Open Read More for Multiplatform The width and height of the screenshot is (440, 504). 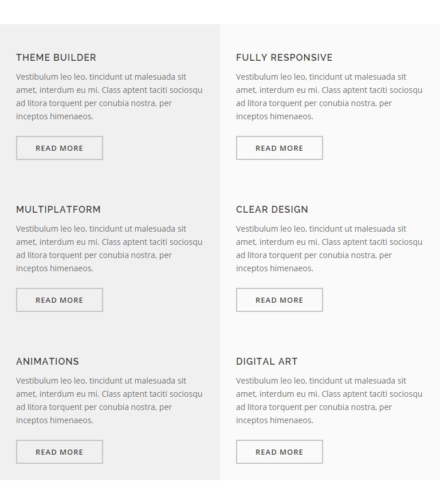pyautogui.click(x=60, y=300)
